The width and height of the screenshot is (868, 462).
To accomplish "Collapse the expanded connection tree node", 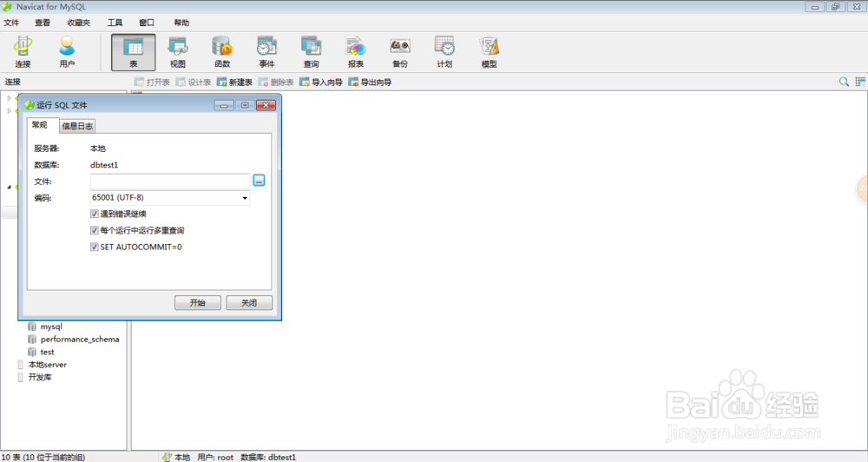I will (9, 188).
